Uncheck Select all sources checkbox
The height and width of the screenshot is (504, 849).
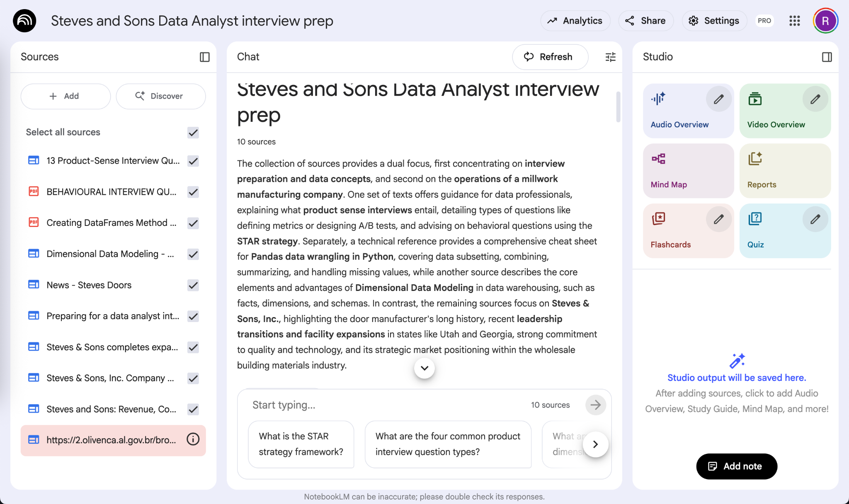coord(193,132)
